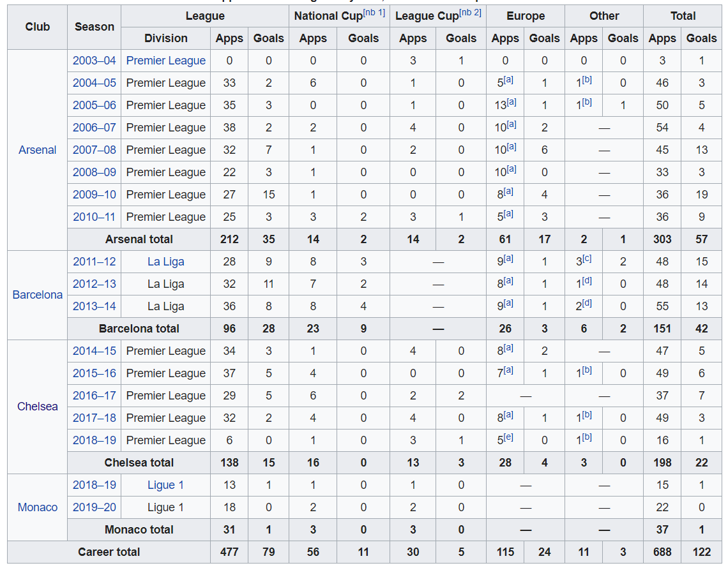Viewport: 728px width, 568px height.
Task: Open the 2011–12 season link
Action: click(x=95, y=262)
